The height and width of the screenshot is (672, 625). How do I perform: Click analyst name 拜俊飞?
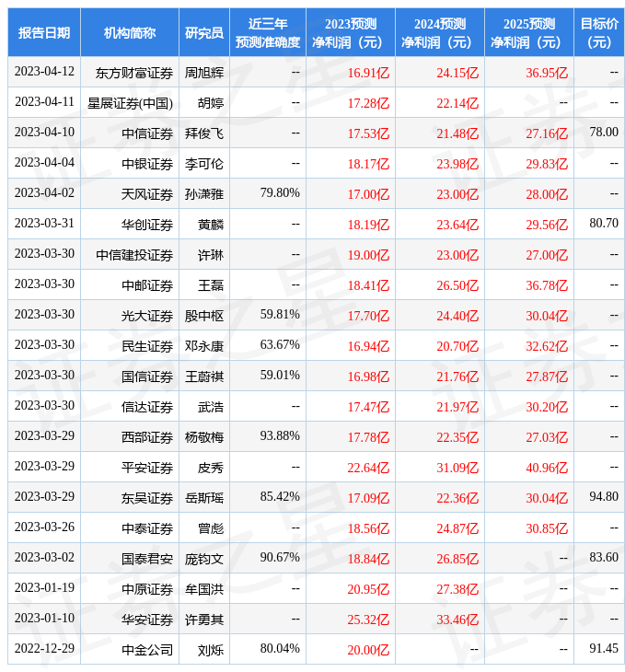coord(204,133)
